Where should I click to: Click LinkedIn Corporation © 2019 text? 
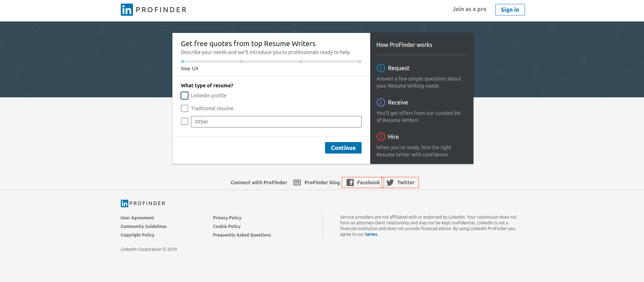click(x=149, y=249)
